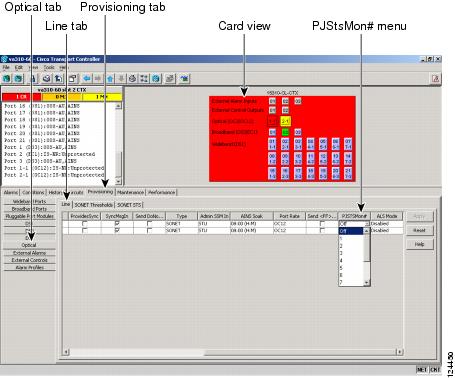Open the Edit menu
Screen dimensions: 455x378
point(18,67)
